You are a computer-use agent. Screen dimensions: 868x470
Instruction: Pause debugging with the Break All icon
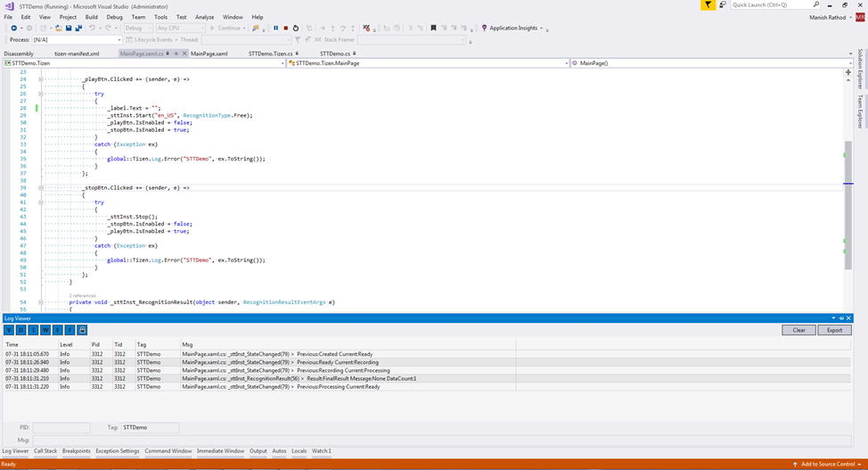tap(275, 28)
